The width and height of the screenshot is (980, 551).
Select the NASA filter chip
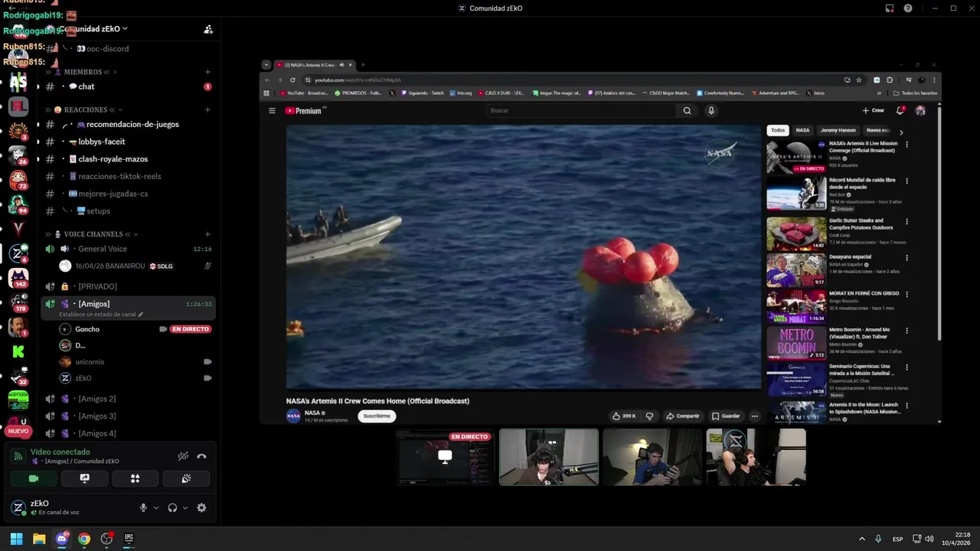802,130
